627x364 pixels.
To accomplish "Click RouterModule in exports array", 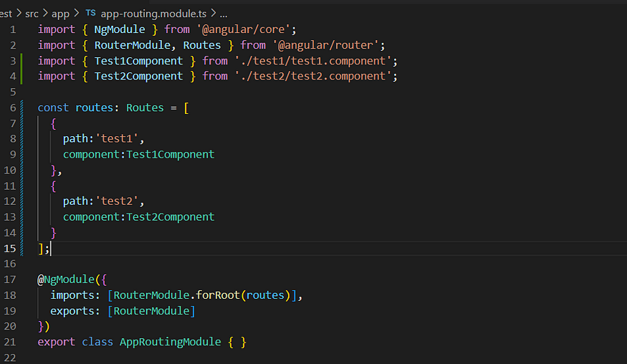I will [151, 311].
